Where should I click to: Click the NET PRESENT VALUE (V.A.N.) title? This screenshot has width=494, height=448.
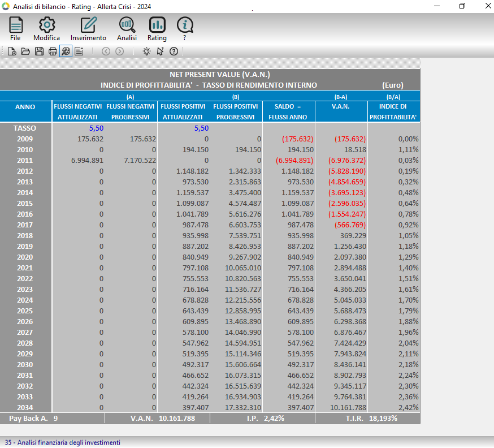(220, 75)
